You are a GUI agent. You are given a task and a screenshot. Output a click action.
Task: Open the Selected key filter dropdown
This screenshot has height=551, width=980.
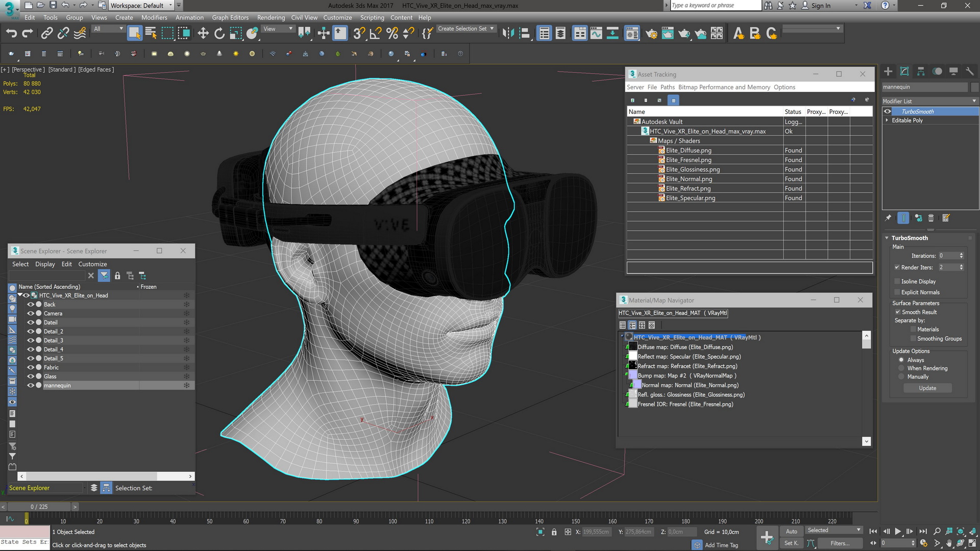coord(834,531)
